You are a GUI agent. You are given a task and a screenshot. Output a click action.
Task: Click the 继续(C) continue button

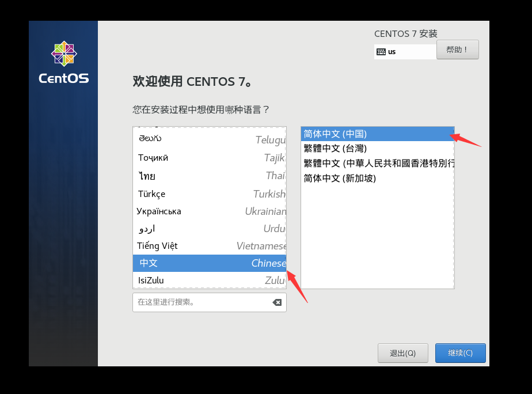(x=461, y=353)
